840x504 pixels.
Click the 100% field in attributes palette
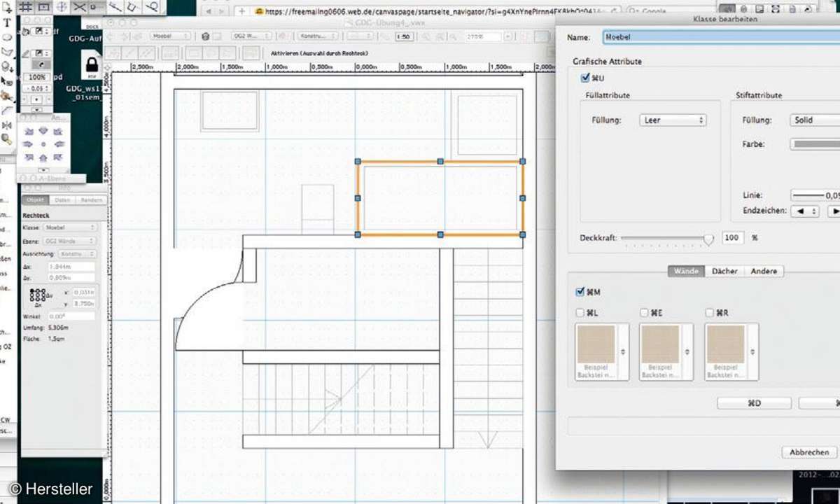tap(38, 78)
